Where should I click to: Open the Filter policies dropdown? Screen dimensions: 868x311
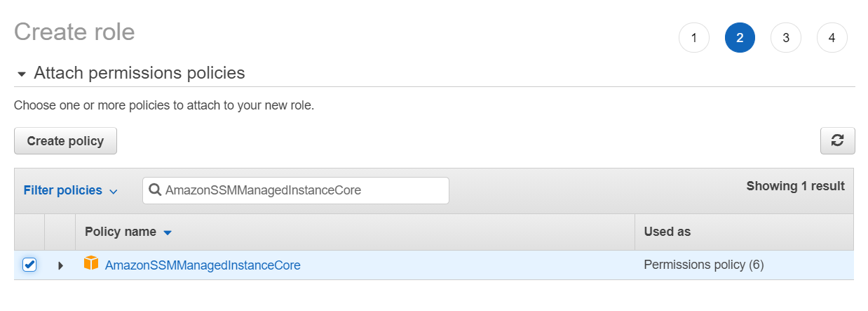(70, 190)
